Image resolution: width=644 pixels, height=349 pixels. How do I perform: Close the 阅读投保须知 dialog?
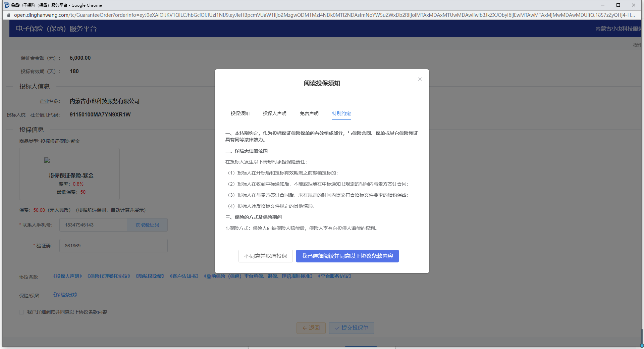[x=420, y=79]
